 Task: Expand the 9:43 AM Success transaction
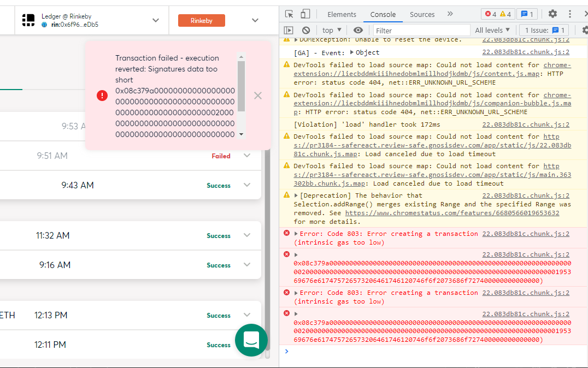coord(247,185)
